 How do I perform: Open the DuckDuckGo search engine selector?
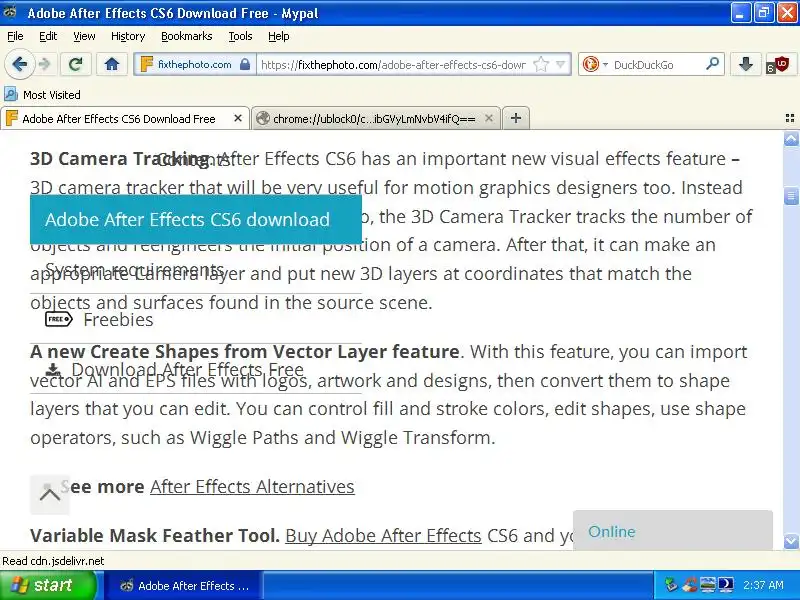click(594, 65)
